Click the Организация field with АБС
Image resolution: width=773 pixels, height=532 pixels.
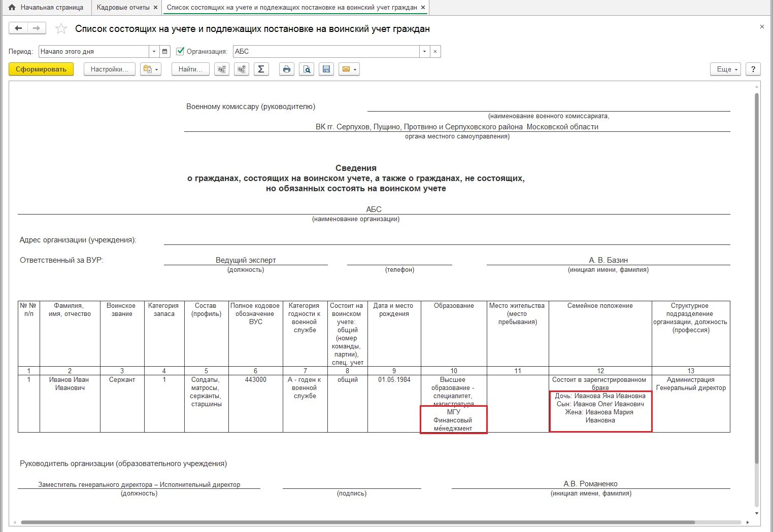click(x=326, y=51)
